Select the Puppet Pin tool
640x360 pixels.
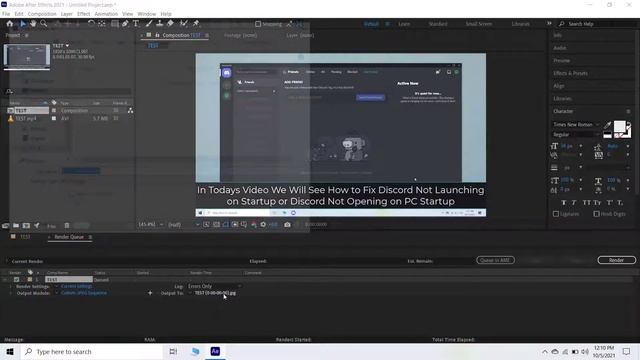pyautogui.click(x=196, y=24)
